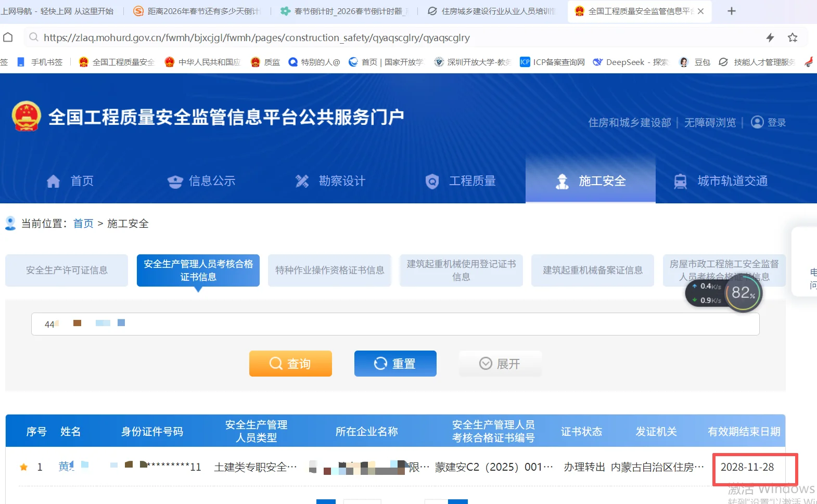Click the 有效期结束日期 column header

pyautogui.click(x=744, y=432)
